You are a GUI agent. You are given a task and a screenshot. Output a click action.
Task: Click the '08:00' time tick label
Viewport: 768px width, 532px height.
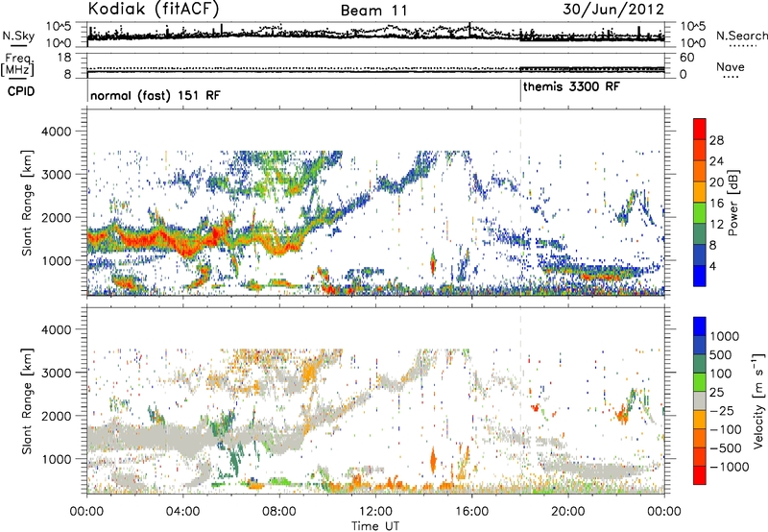(x=279, y=512)
